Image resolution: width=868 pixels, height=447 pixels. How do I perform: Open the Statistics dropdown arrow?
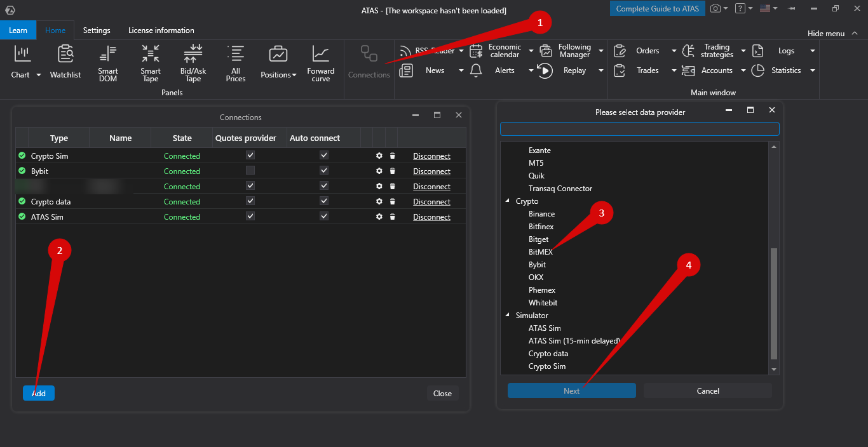(812, 70)
